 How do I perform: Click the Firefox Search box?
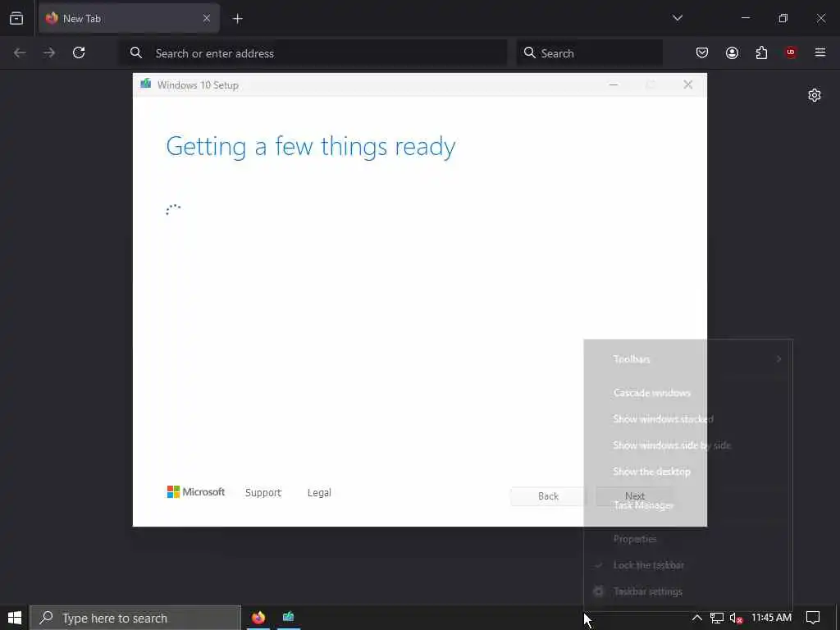[x=589, y=53]
